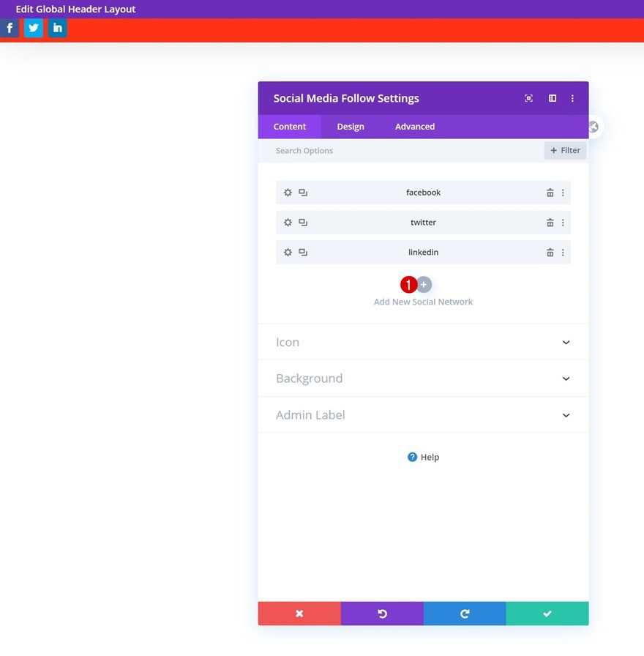
Task: Undo the last change
Action: click(x=382, y=614)
